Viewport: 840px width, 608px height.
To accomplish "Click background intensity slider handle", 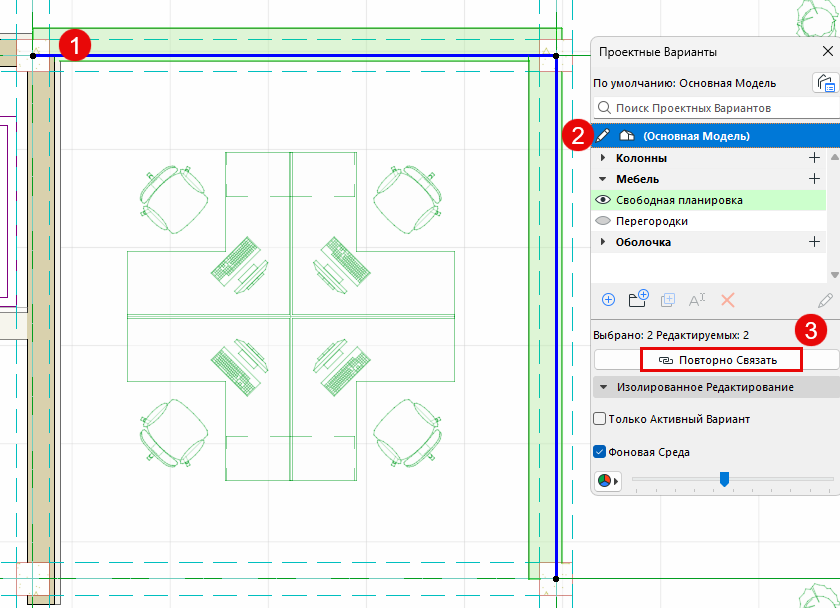I will pyautogui.click(x=724, y=479).
